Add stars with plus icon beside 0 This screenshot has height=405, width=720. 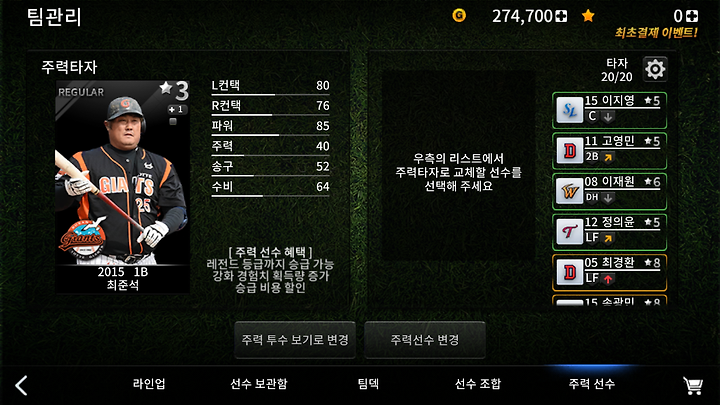click(692, 16)
